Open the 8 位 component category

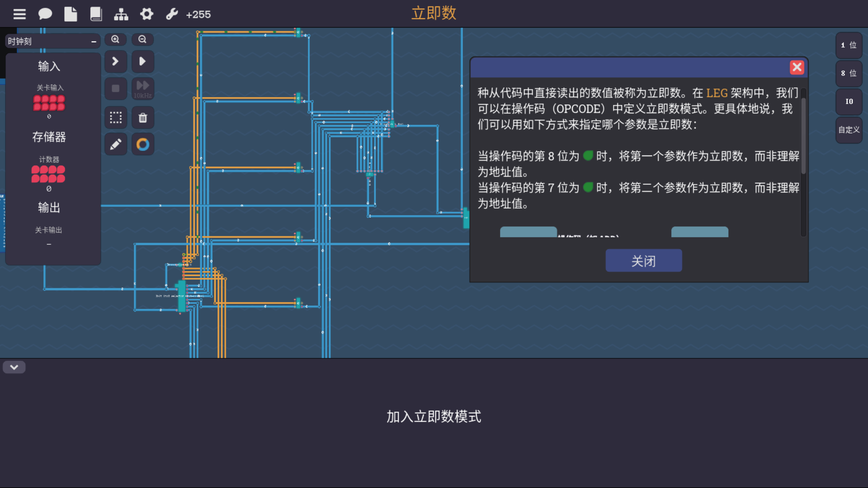pos(849,73)
